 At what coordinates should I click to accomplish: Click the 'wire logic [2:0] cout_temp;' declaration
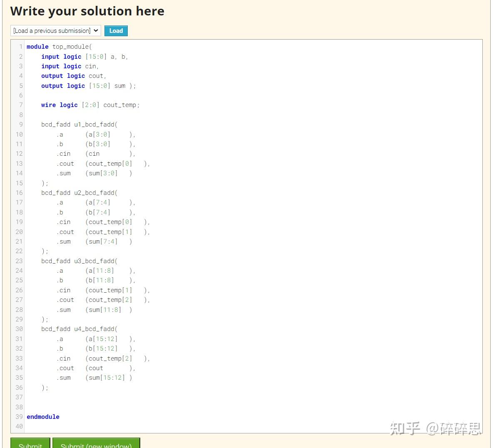(90, 105)
